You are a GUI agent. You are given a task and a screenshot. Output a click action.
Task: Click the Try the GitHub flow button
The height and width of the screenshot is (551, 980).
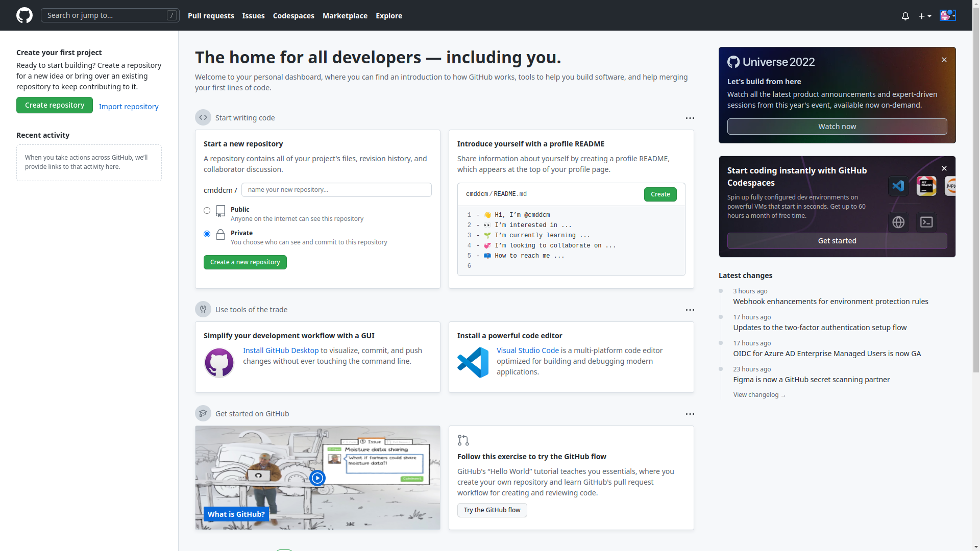pos(492,510)
